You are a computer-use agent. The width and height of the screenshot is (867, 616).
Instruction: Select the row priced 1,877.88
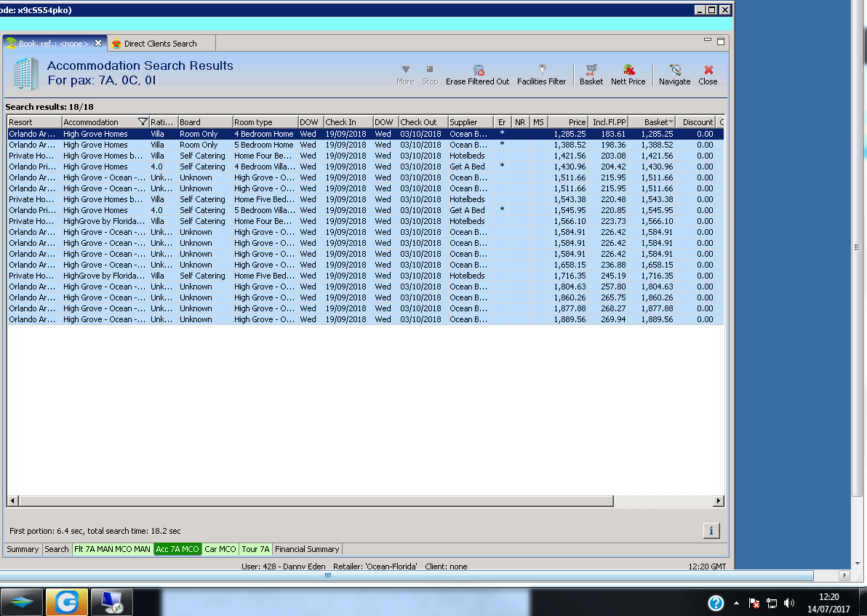click(365, 308)
